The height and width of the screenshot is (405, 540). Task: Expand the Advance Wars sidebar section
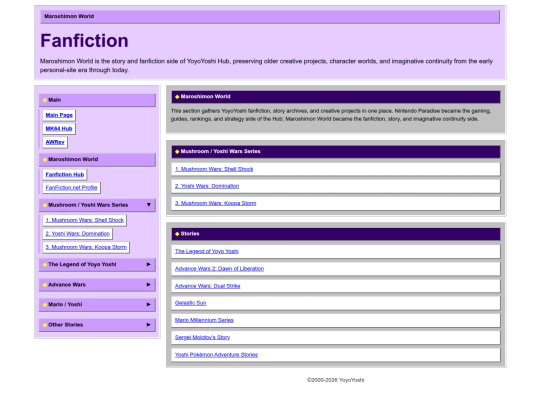pyautogui.click(x=97, y=285)
